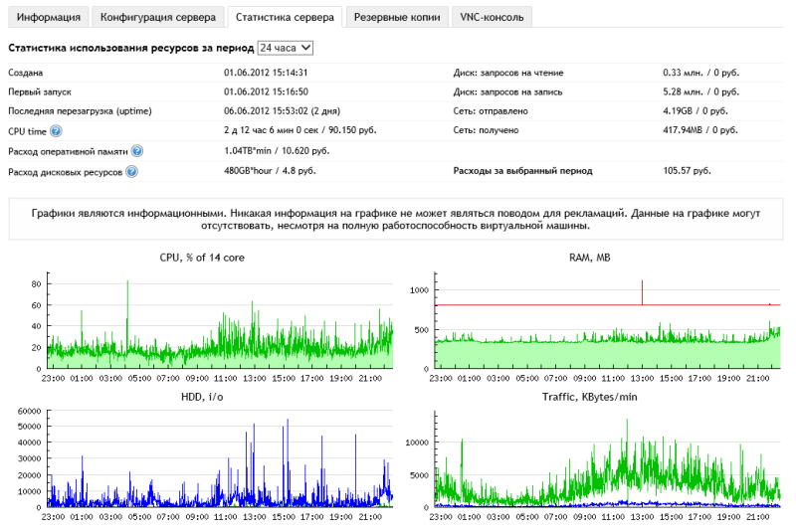Screen dimensions: 796x532
Task: Switch to the Информация tab
Action: 48,17
